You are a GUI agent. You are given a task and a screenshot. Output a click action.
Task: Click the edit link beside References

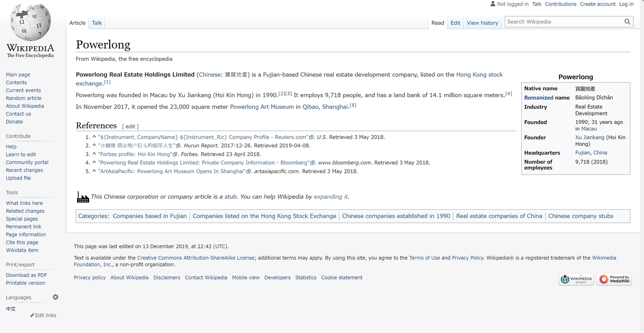[130, 126]
